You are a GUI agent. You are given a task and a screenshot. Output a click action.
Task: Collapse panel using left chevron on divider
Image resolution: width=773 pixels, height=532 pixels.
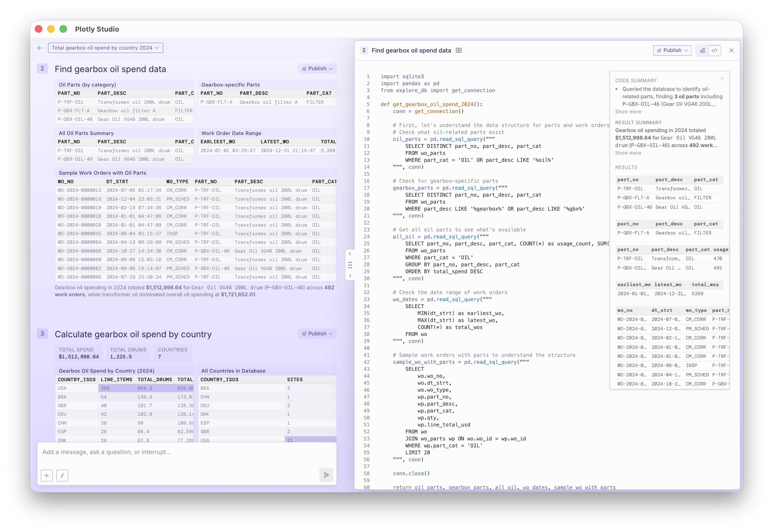[350, 254]
